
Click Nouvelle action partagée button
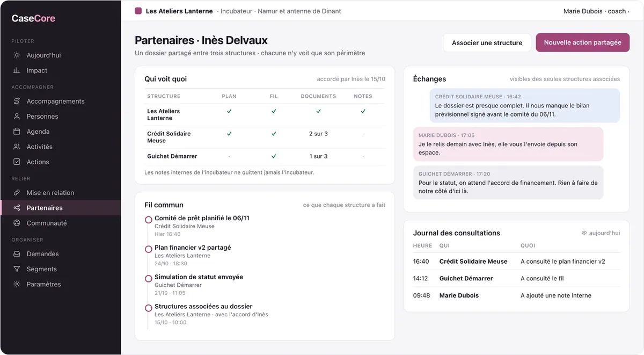pos(582,42)
